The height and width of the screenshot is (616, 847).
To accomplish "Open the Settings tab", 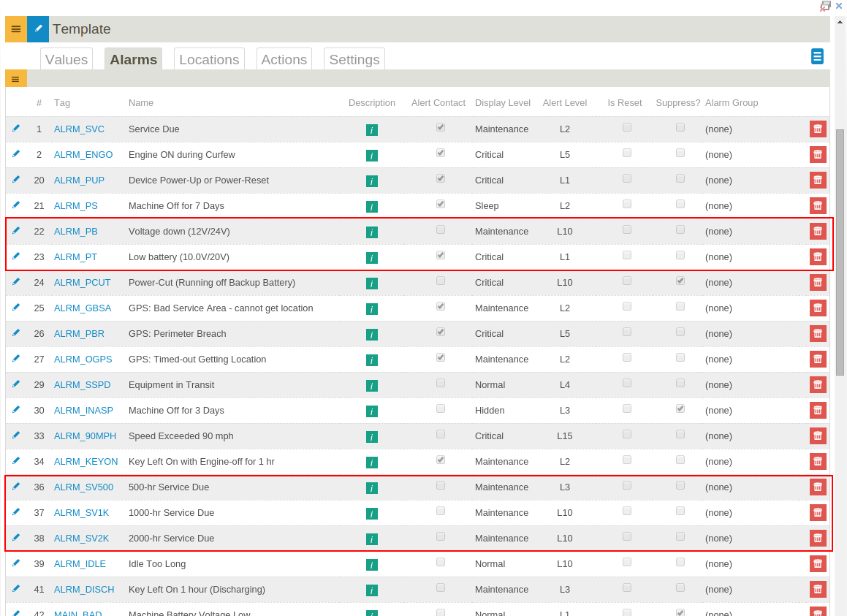I will (x=354, y=59).
